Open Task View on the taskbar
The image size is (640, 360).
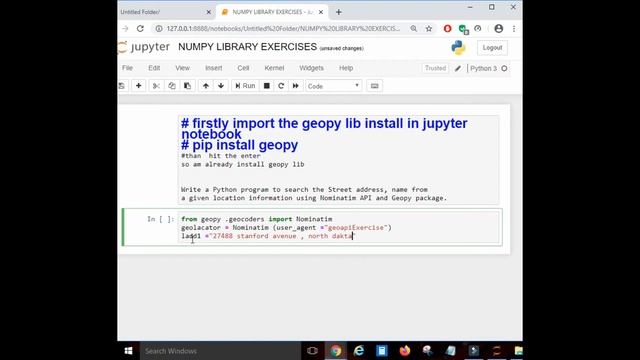click(x=312, y=351)
